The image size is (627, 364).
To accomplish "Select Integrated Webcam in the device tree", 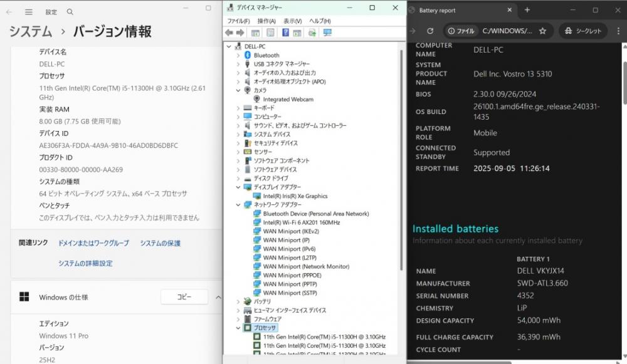I will [x=288, y=99].
